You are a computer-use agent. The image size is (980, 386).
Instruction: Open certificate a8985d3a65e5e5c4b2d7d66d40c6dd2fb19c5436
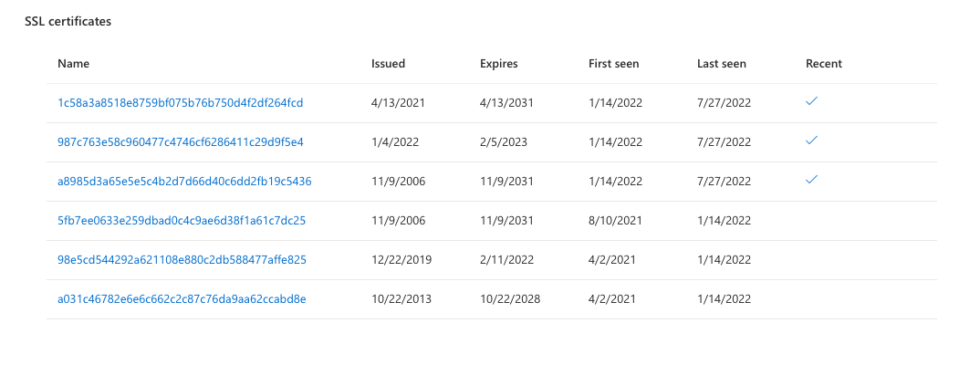(x=184, y=182)
